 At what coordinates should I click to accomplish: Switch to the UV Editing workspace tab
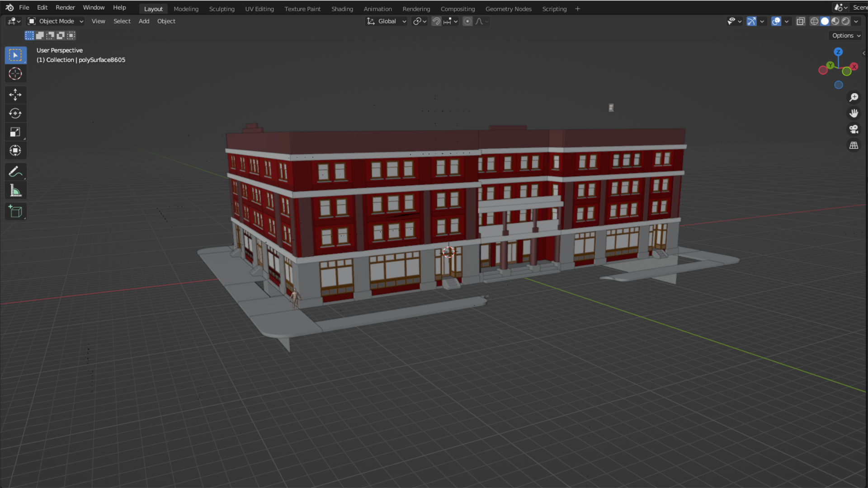[259, 9]
